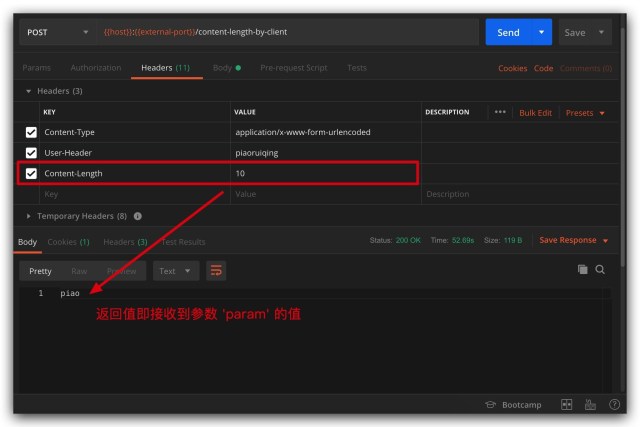Switch to the Authorization tab
The height and width of the screenshot is (427, 640).
click(96, 68)
